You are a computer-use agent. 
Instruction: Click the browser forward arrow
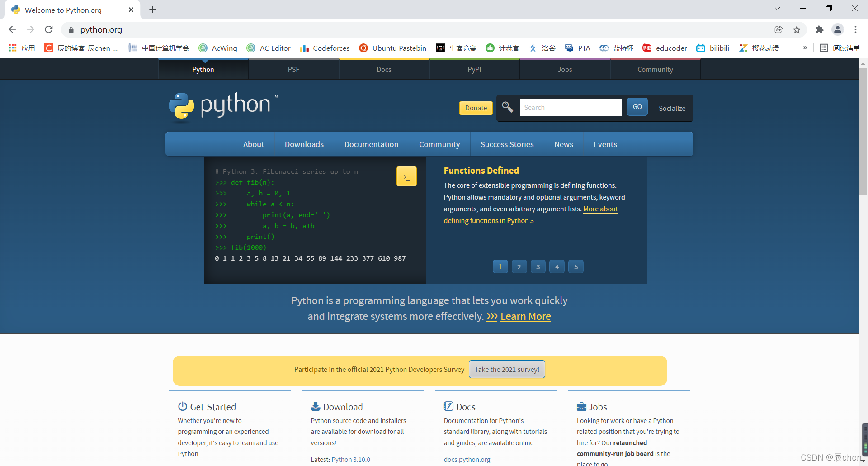coord(30,29)
